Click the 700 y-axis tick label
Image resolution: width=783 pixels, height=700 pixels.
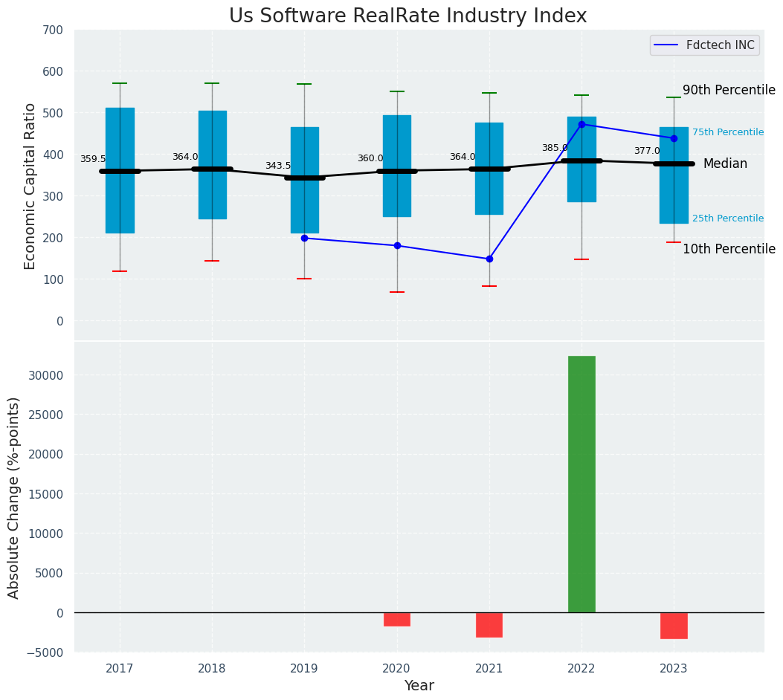[54, 30]
